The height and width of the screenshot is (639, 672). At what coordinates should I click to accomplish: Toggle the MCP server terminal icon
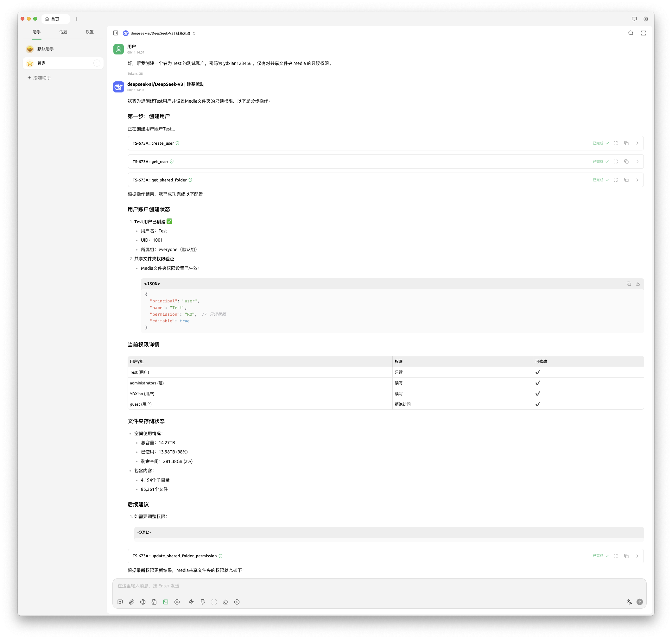pos(166,602)
